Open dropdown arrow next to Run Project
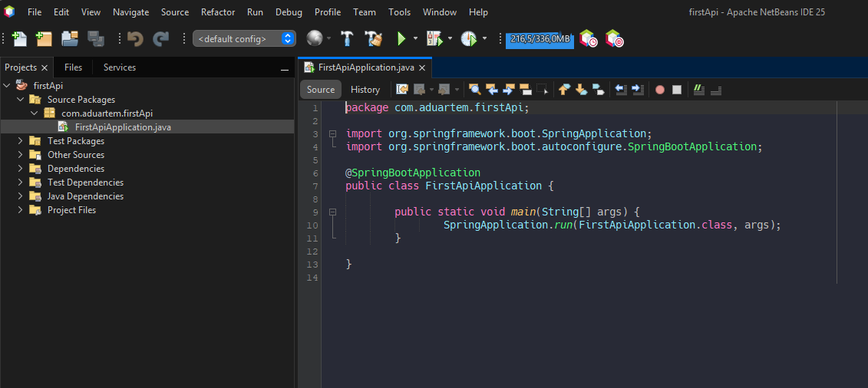The width and height of the screenshot is (868, 388). [416, 38]
